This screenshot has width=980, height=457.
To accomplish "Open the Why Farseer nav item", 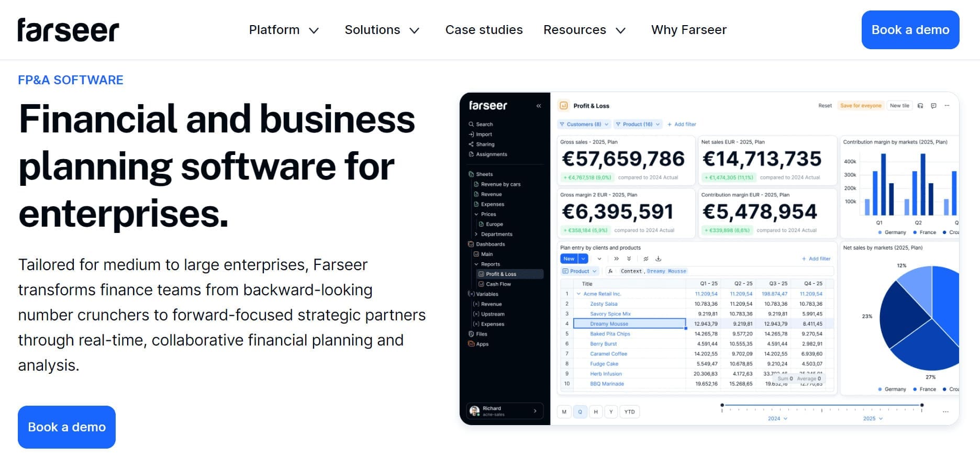I will pyautogui.click(x=689, y=30).
